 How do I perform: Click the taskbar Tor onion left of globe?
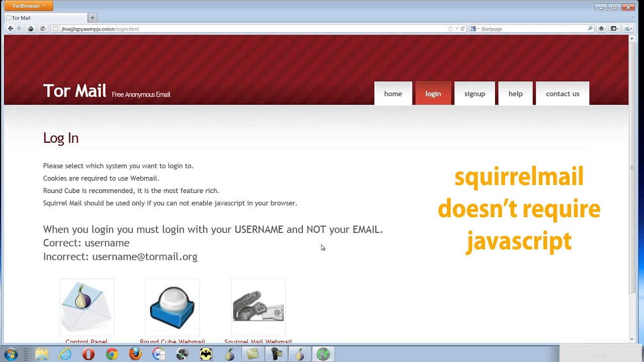[300, 354]
